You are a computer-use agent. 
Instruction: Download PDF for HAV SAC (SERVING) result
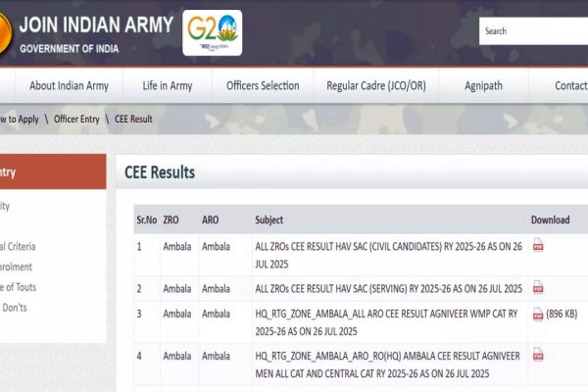(538, 287)
